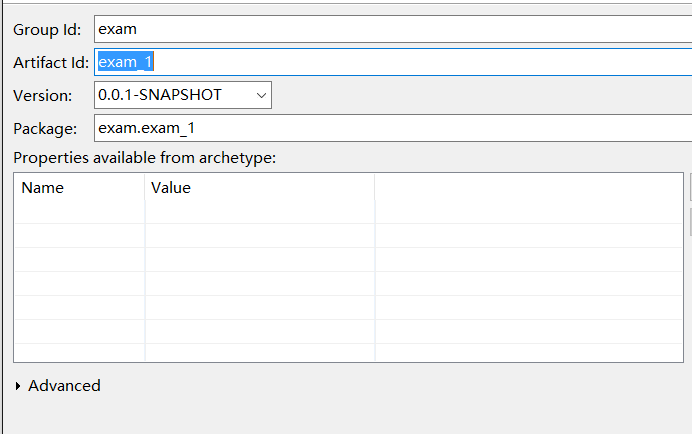692x434 pixels.
Task: Click the empty third column header
Action: point(528,187)
